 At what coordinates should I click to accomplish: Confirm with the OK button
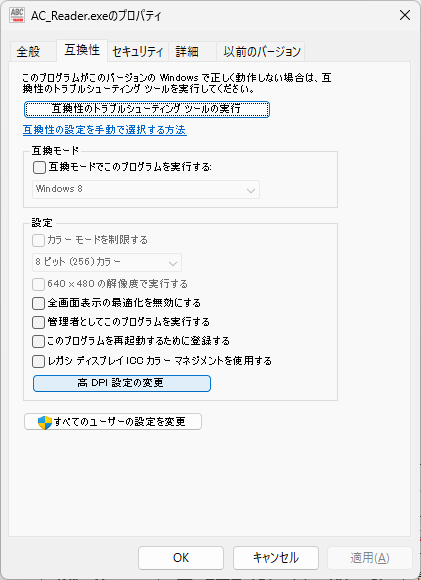tap(181, 558)
